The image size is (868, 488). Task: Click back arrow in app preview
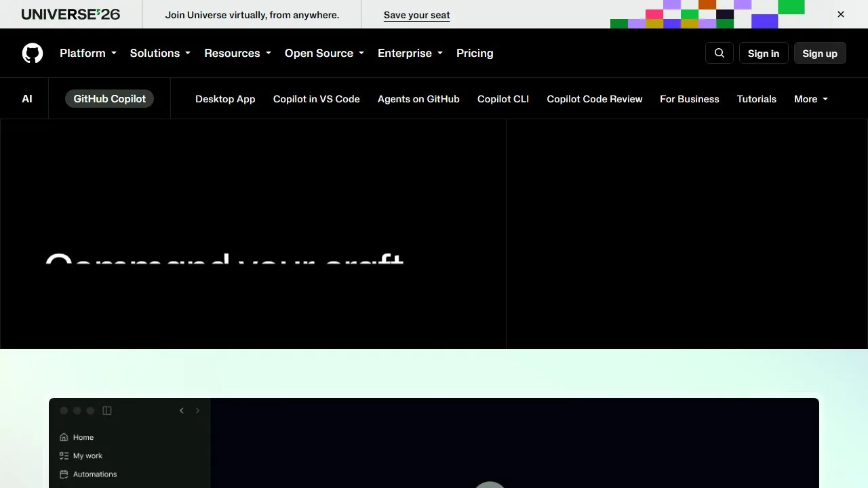(x=182, y=411)
